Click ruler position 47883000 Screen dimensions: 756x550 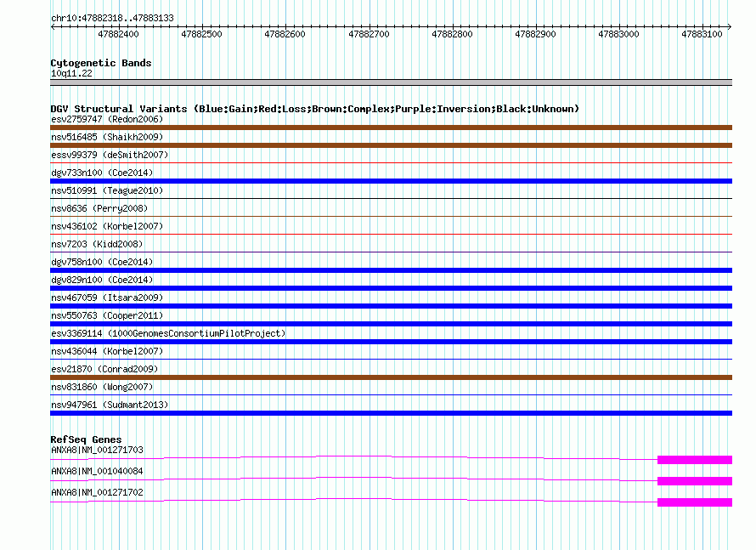(618, 34)
